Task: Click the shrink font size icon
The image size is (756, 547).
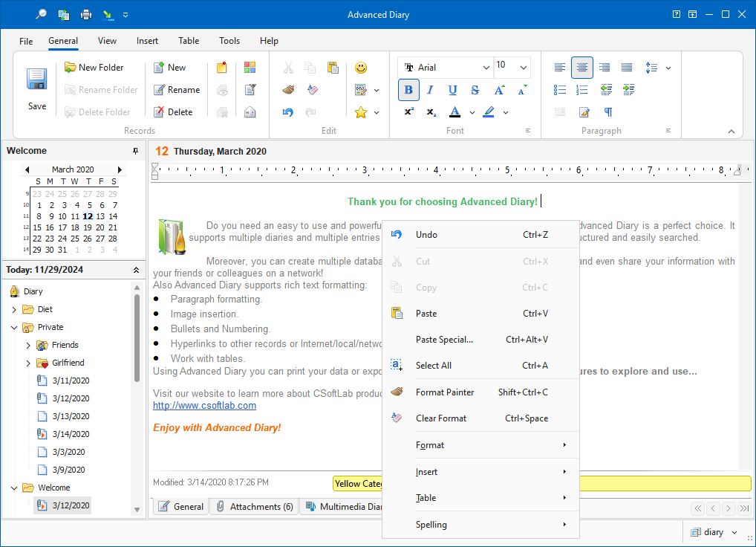Action: 522,90
